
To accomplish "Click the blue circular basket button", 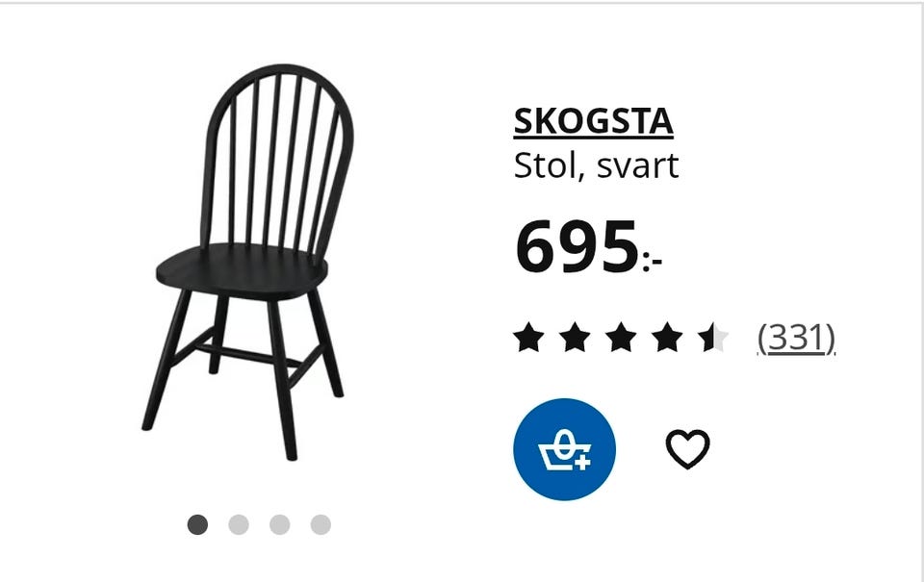I will [x=565, y=449].
